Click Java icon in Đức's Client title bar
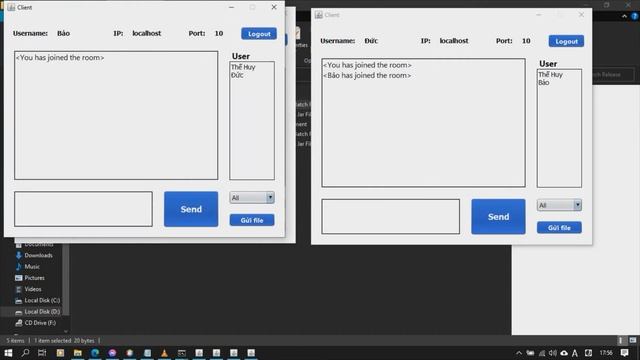Image resolution: width=640 pixels, height=360 pixels. click(x=319, y=15)
